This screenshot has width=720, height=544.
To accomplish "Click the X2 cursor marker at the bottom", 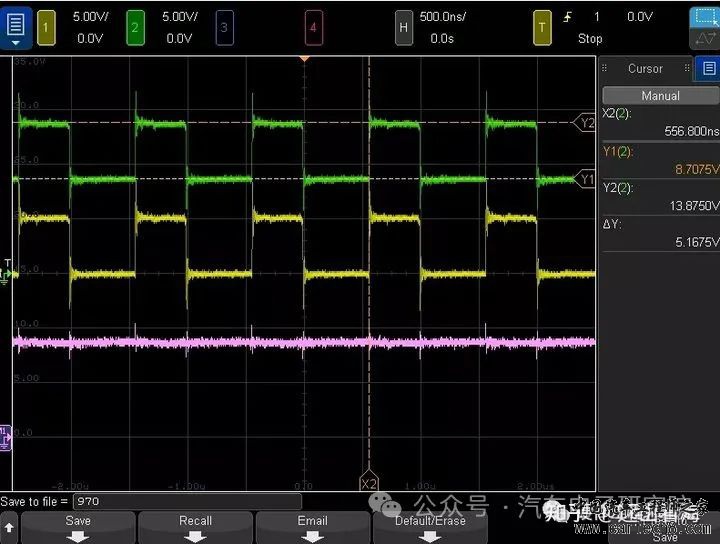I will pyautogui.click(x=369, y=481).
